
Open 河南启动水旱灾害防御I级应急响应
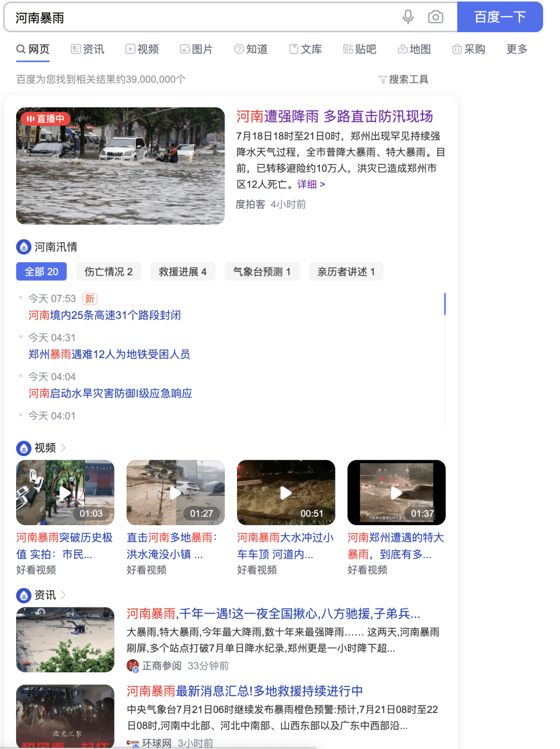(x=110, y=393)
